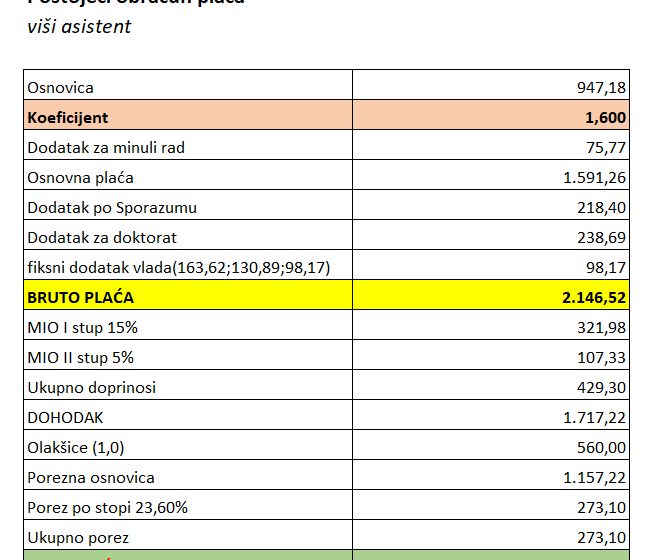
Task: Select the value 218,40
Action: [x=601, y=208]
